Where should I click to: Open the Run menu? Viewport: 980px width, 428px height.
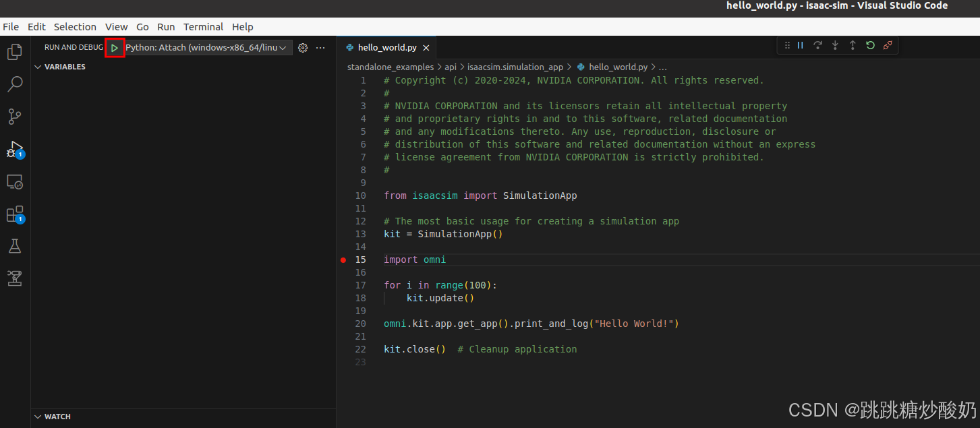[x=166, y=26]
